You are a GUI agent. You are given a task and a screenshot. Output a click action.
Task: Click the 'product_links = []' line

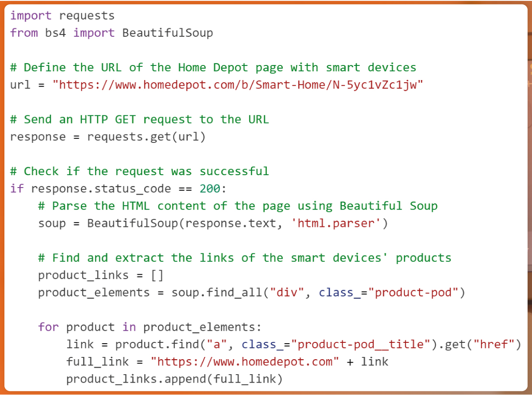[101, 275]
